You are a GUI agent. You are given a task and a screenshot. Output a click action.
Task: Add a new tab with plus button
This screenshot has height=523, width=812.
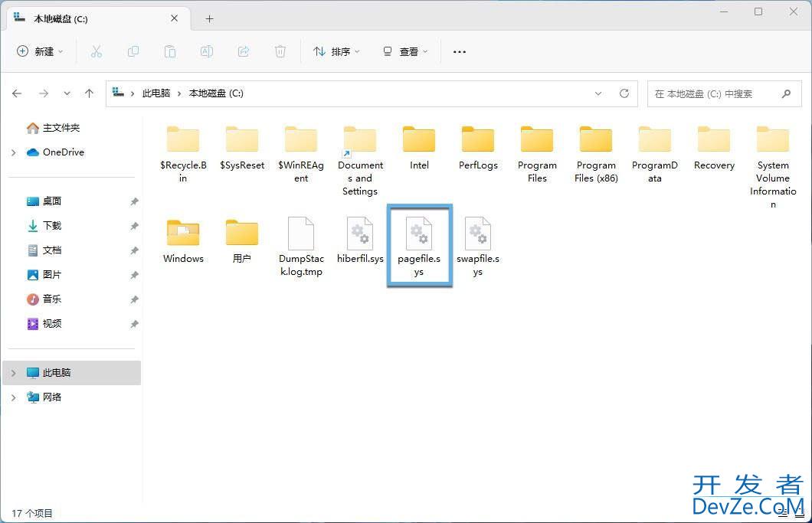[209, 18]
